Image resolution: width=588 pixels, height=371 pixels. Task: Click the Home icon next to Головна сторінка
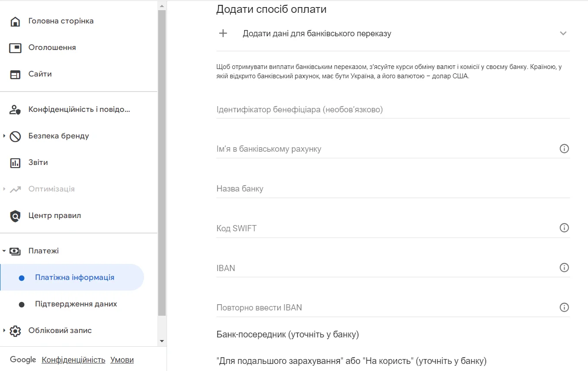pyautogui.click(x=15, y=21)
